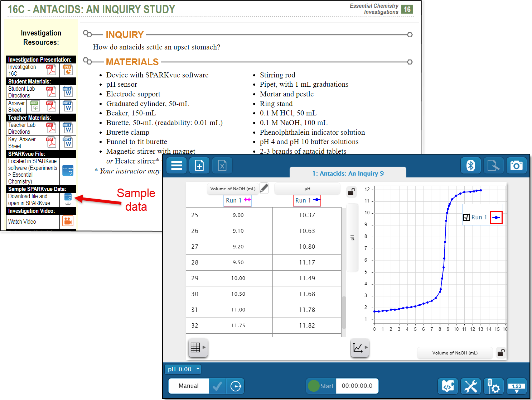This screenshot has width=532, height=400.
Task: Open the code/blocks tool
Action: point(448,386)
